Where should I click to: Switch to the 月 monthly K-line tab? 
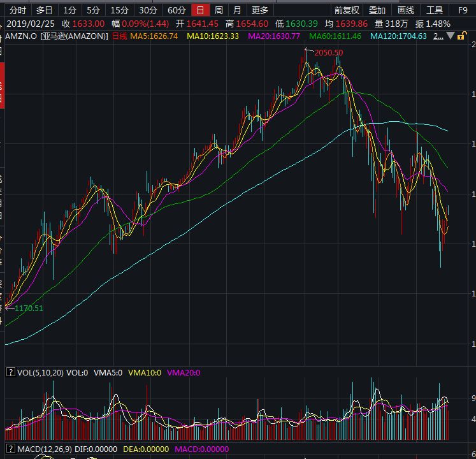(x=237, y=10)
